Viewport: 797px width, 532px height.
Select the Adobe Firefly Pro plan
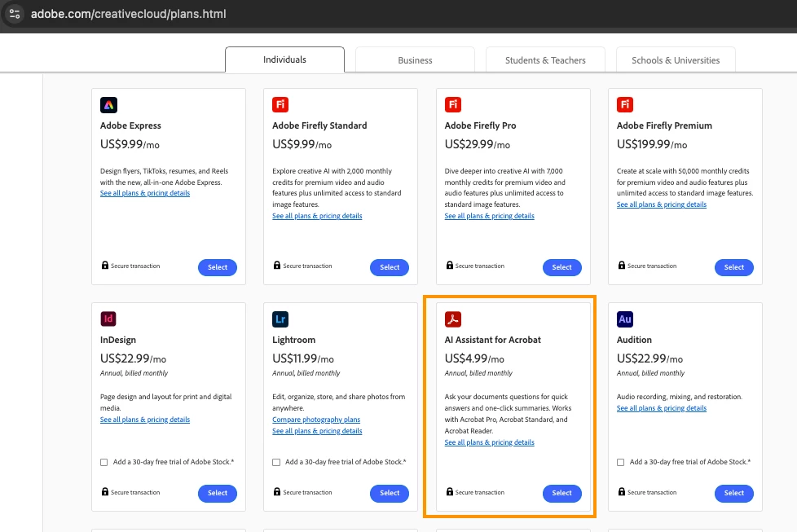click(x=562, y=267)
